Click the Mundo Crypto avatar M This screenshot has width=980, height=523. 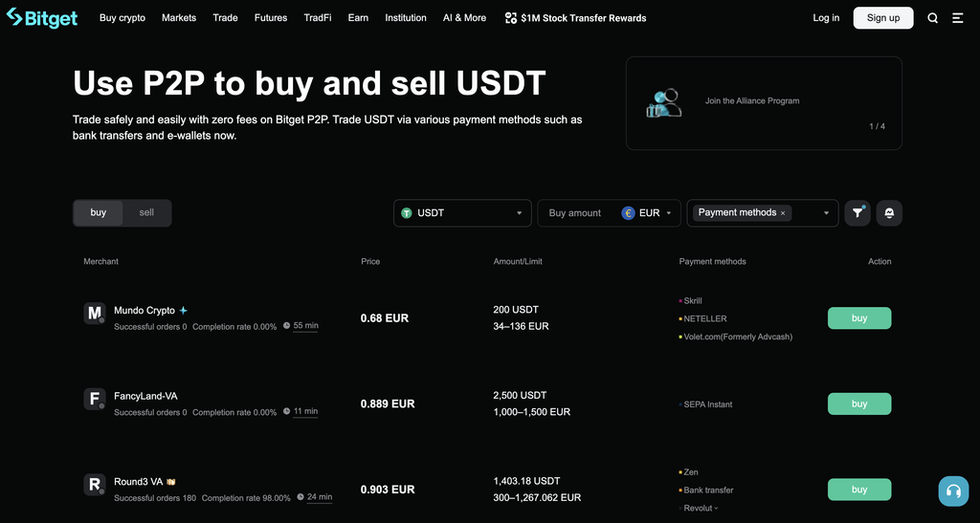tap(95, 313)
